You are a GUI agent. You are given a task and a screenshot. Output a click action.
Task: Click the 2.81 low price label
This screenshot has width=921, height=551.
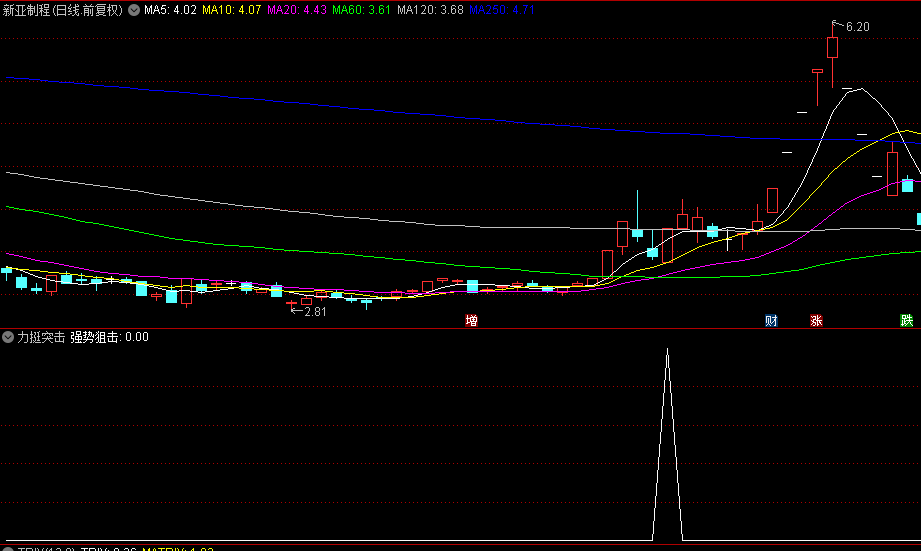pos(315,312)
